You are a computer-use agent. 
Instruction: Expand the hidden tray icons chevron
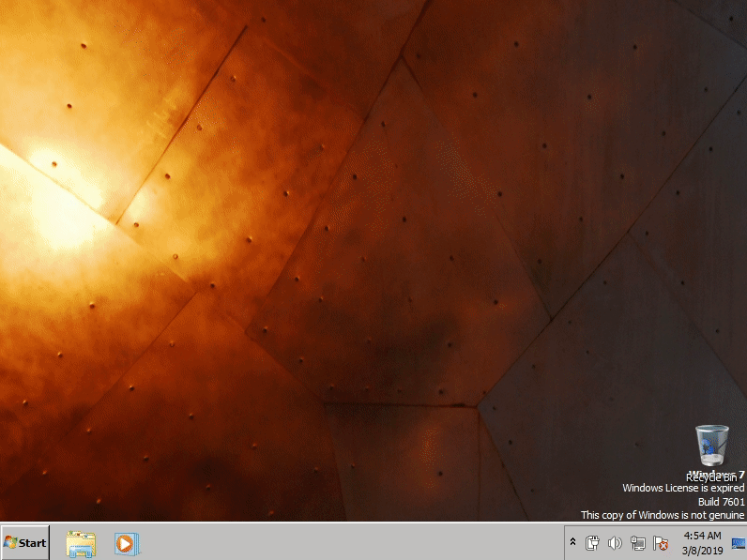(572, 542)
